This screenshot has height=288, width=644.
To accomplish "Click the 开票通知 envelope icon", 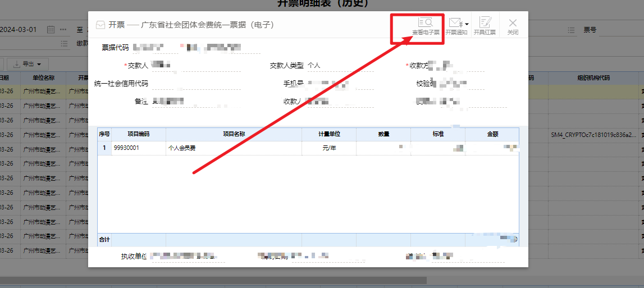I will point(455,23).
